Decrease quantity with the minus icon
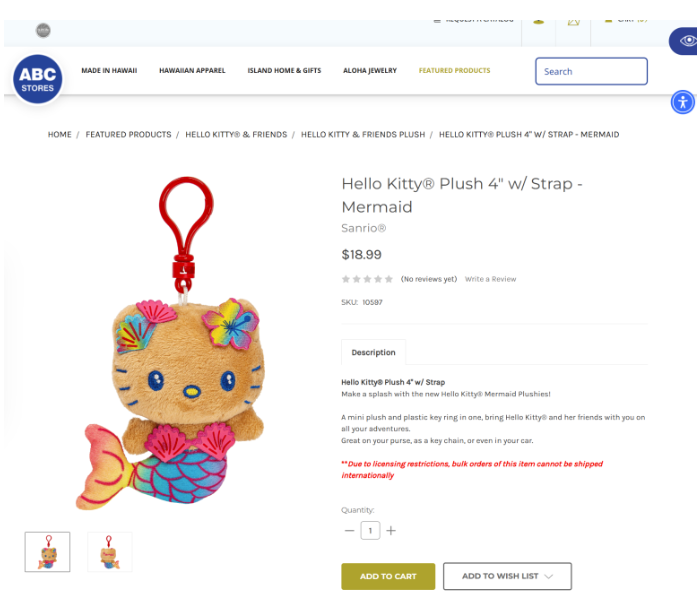Image resolution: width=698 pixels, height=597 pixels. click(349, 531)
